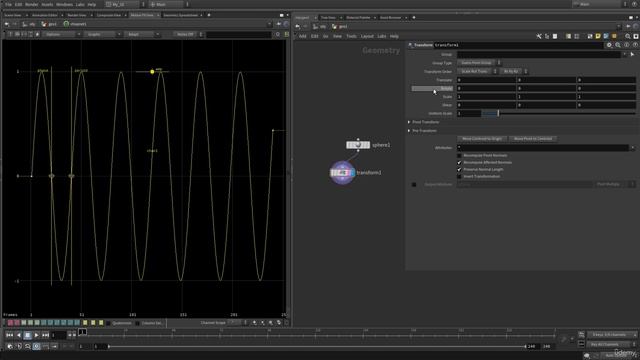Step back one frame
The image size is (640, 360).
pos(18,335)
